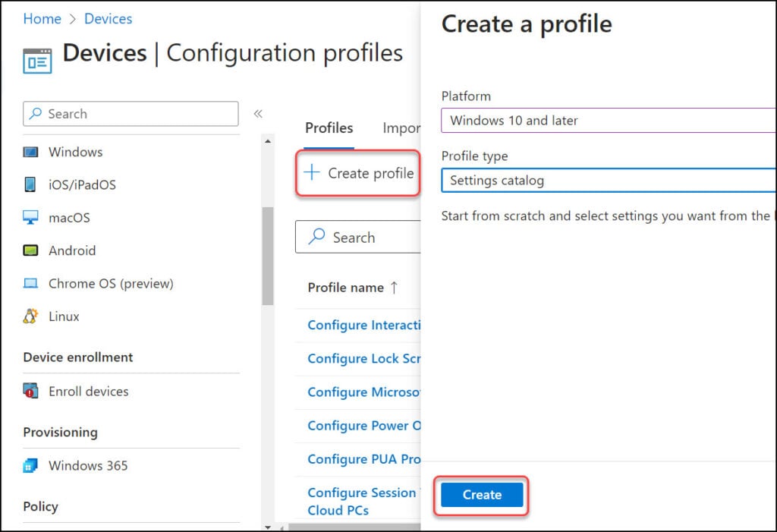Viewport: 777px width, 532px height.
Task: Click the Devices configuration profiles page icon
Action: coord(37,61)
